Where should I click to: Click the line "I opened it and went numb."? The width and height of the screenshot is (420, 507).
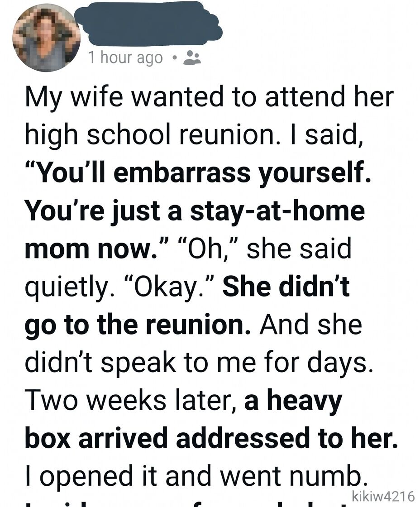pos(195,477)
